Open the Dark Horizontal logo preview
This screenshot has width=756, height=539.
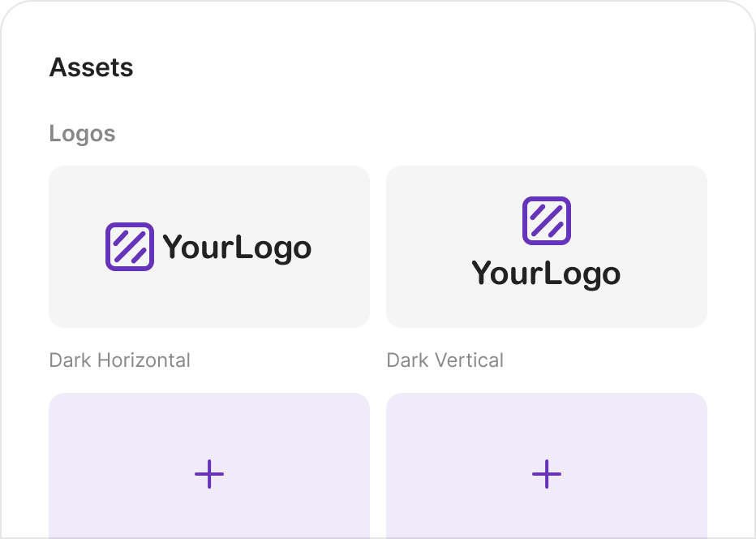208,246
